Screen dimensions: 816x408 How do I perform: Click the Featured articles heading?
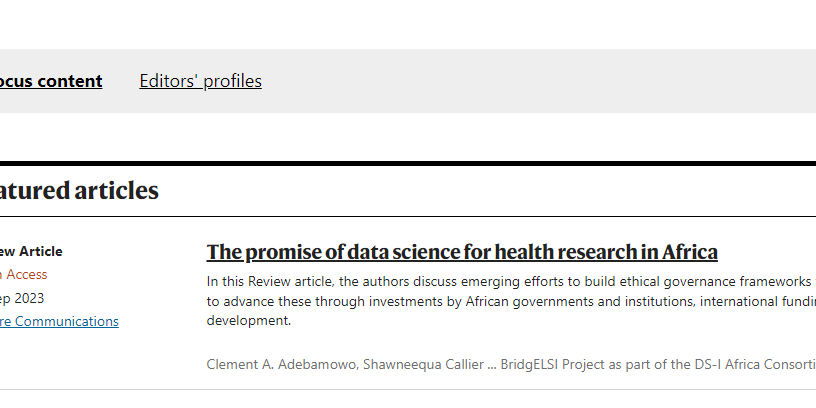[78, 191]
